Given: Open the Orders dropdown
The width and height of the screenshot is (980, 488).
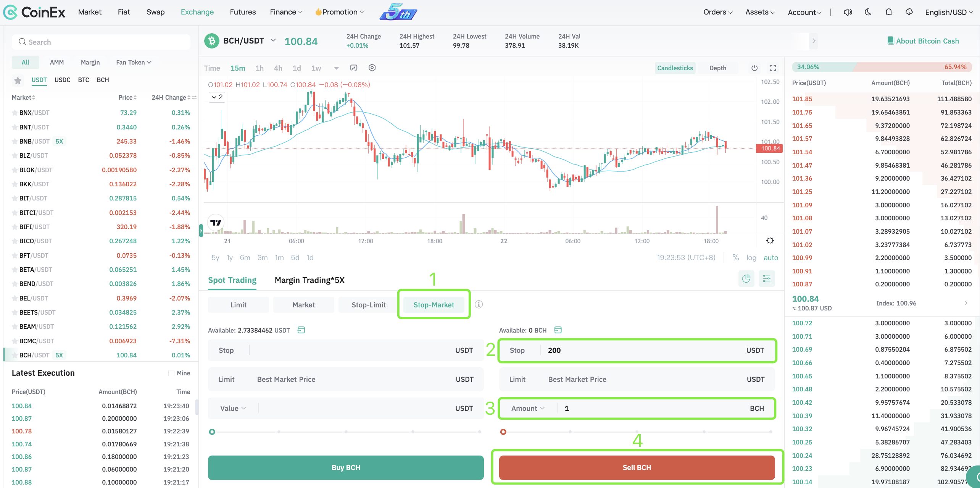Looking at the screenshot, I should 718,12.
